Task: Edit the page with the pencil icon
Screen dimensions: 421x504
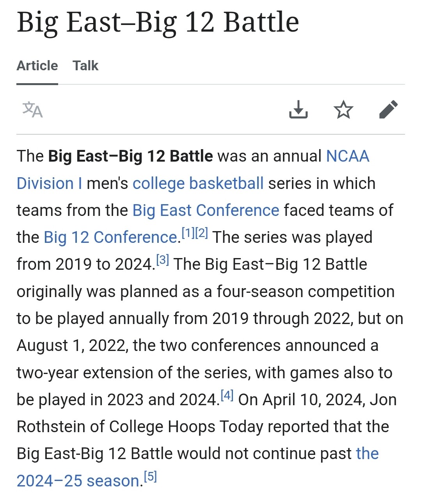Action: point(389,110)
